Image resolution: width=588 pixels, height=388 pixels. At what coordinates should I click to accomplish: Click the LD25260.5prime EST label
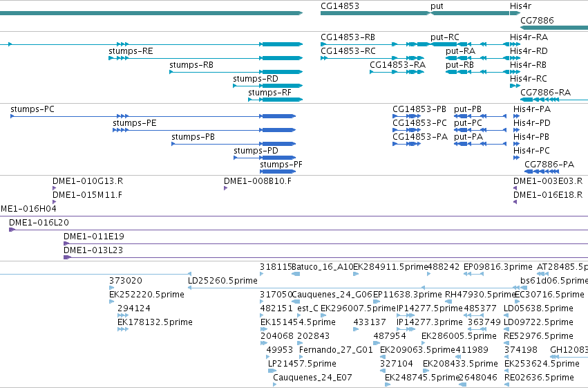pyautogui.click(x=222, y=281)
